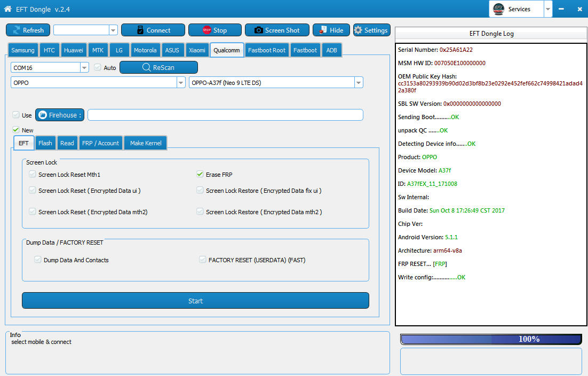
Task: Click the home icon in title bar
Action: pos(7,9)
